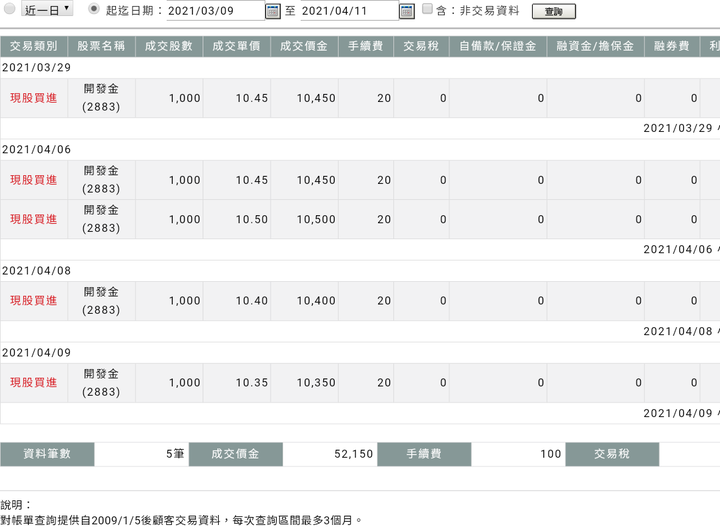Select the 2021/04/09 date group label
The height and width of the screenshot is (529, 720).
[36, 352]
